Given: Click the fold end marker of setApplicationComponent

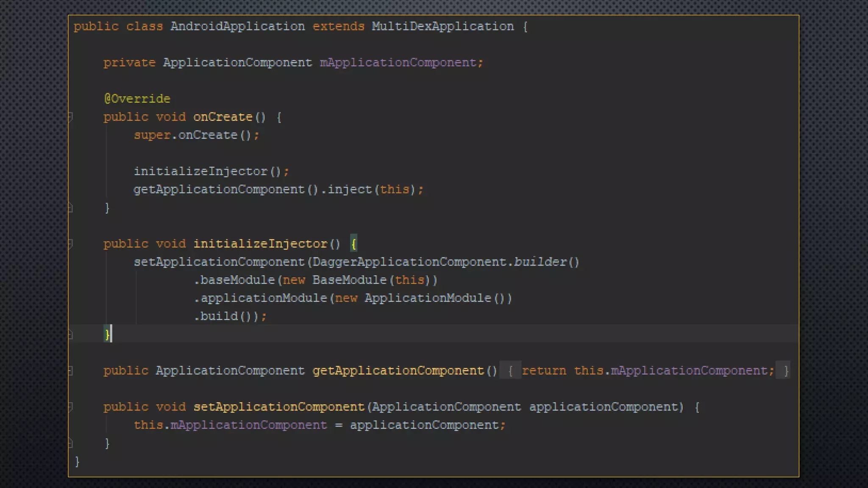Looking at the screenshot, I should (x=70, y=443).
